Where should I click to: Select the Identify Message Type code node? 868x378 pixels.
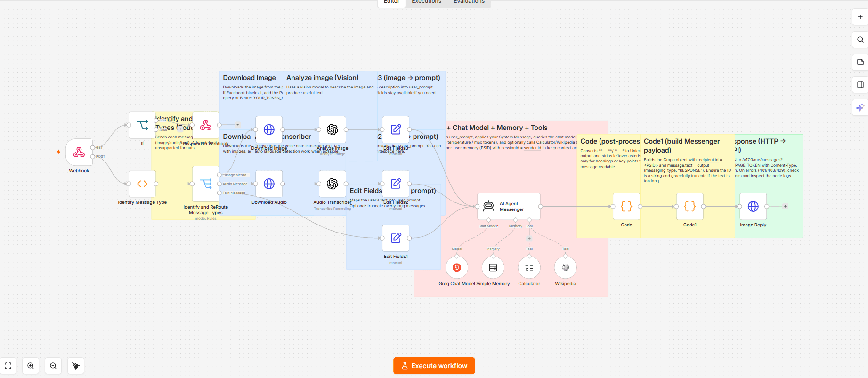click(142, 184)
